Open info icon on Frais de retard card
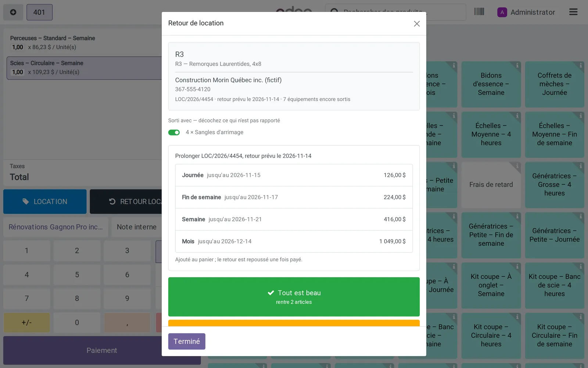The image size is (588, 368). tap(517, 166)
